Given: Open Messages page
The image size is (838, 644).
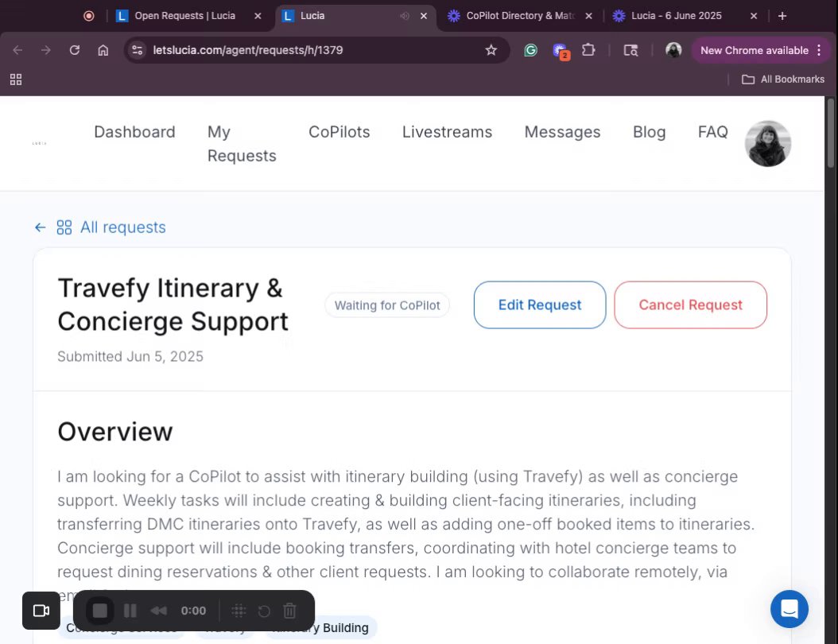Looking at the screenshot, I should [x=562, y=132].
